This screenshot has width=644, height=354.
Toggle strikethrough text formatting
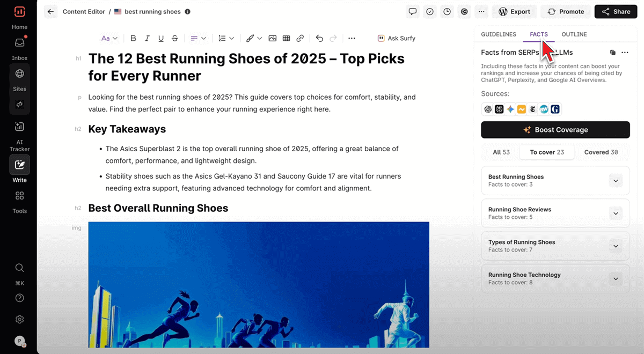pos(175,38)
